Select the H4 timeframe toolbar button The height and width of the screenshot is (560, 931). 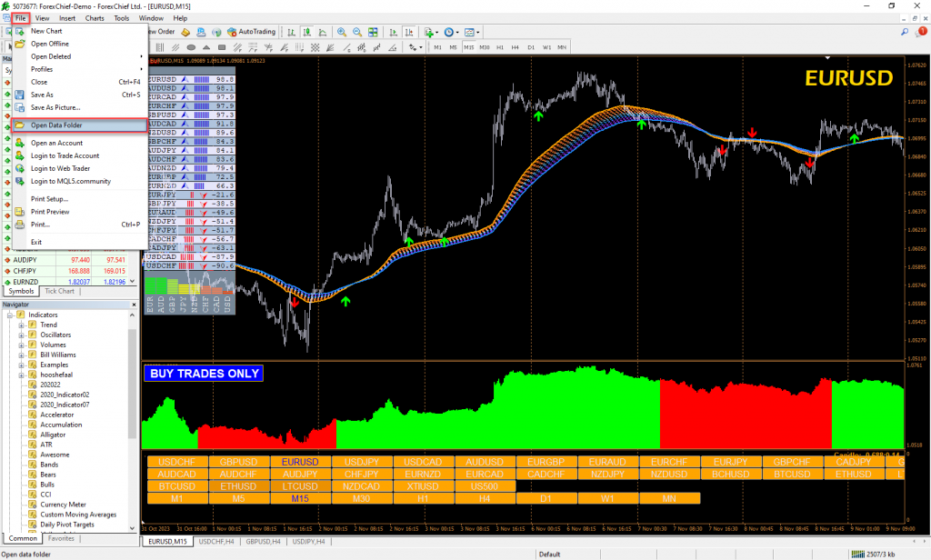pyautogui.click(x=516, y=47)
